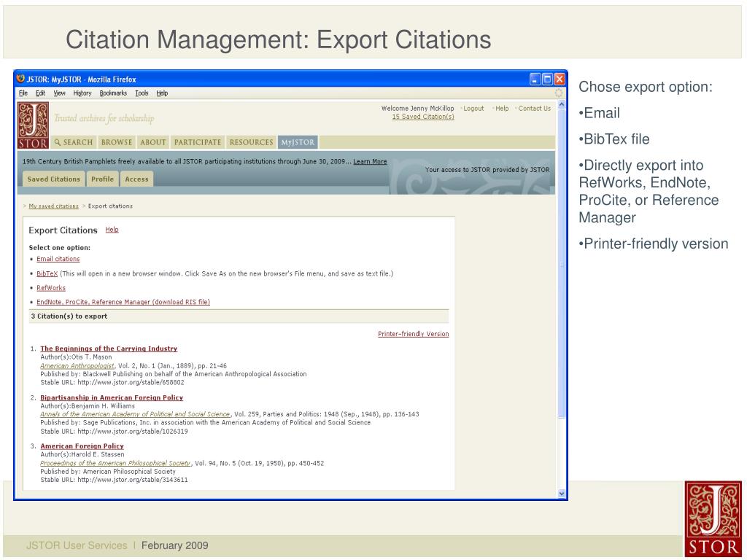Open Annals of the American Academy journal link

click(135, 414)
